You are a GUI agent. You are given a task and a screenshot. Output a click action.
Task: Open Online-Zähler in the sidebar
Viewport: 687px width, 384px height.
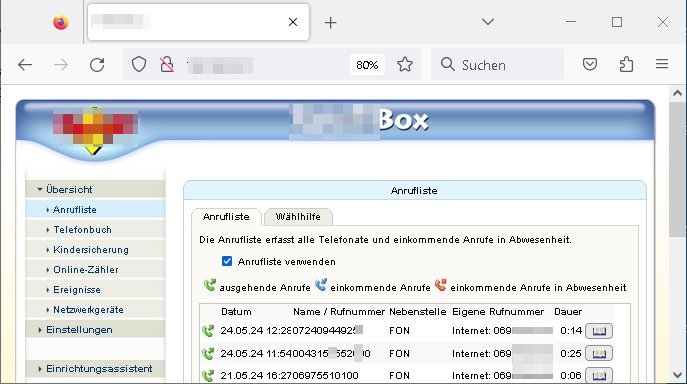pyautogui.click(x=95, y=270)
